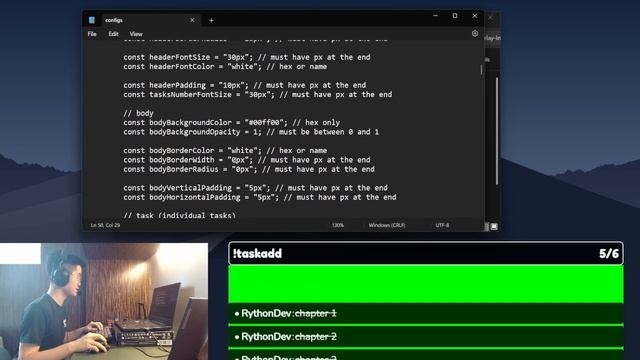Click the // body comment line
This screenshot has height=360, width=640.
click(x=138, y=113)
